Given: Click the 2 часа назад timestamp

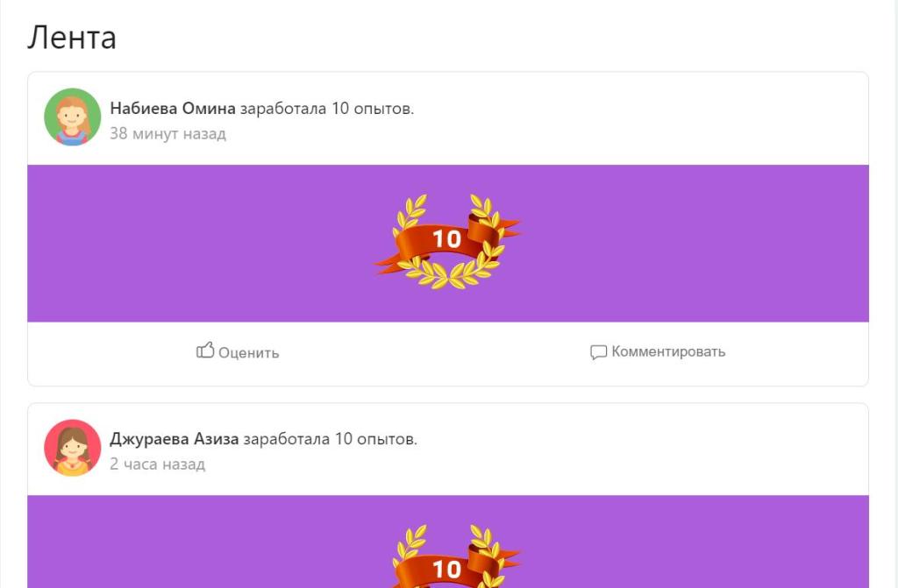Looking at the screenshot, I should (158, 464).
